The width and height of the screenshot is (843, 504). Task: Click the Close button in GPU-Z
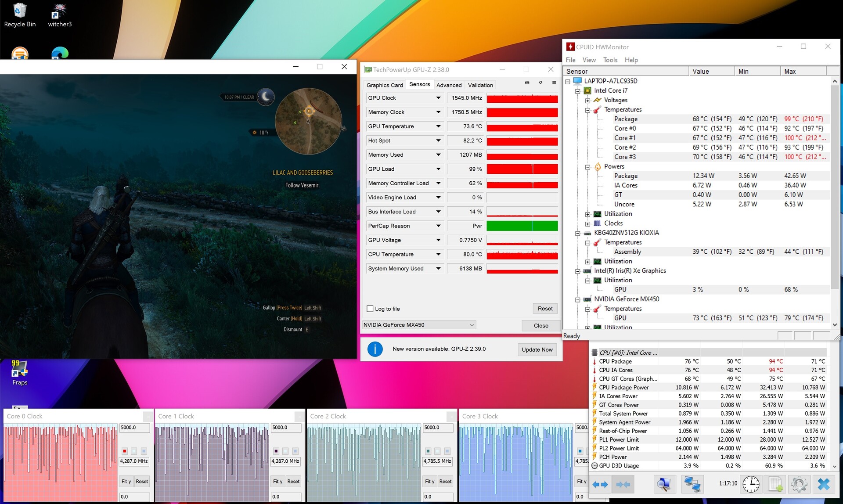click(541, 325)
